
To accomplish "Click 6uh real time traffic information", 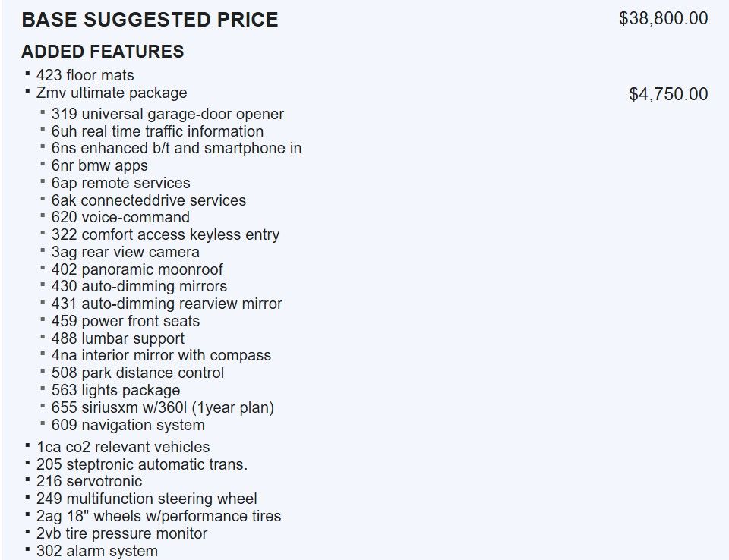I will coord(157,131).
